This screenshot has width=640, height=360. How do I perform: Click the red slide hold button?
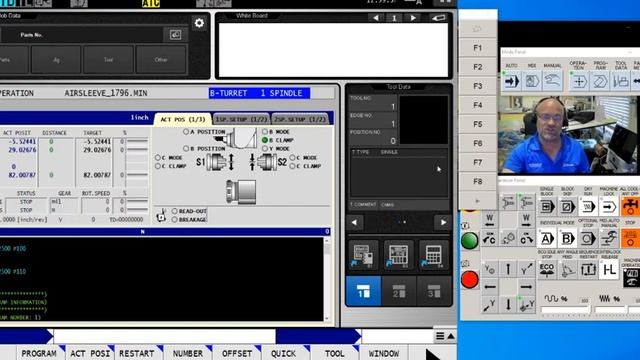click(469, 280)
